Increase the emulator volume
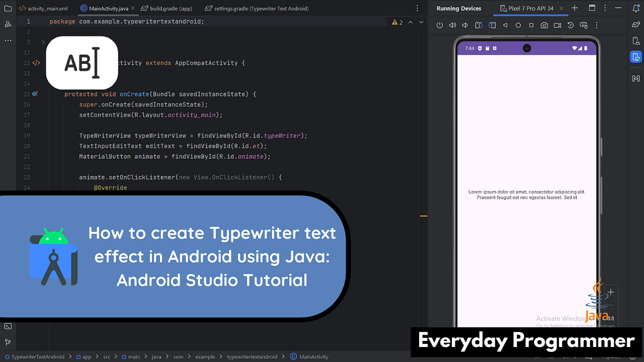 coord(452,25)
